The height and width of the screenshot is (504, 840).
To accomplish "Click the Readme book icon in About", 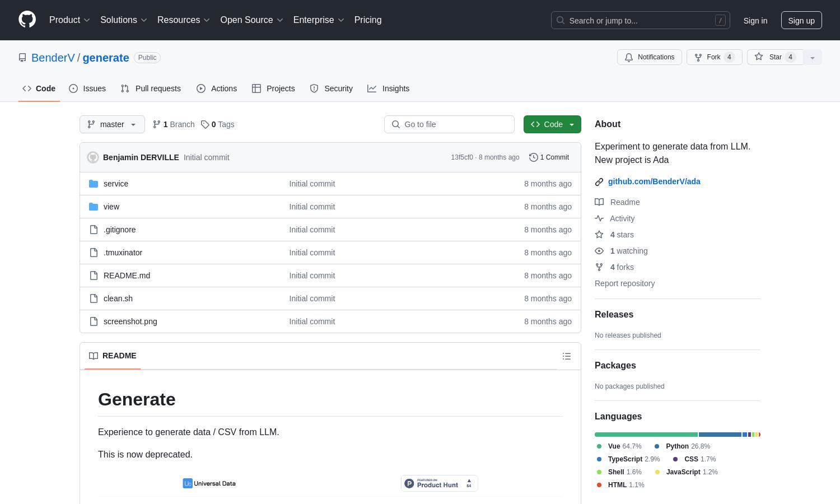I will pos(599,202).
